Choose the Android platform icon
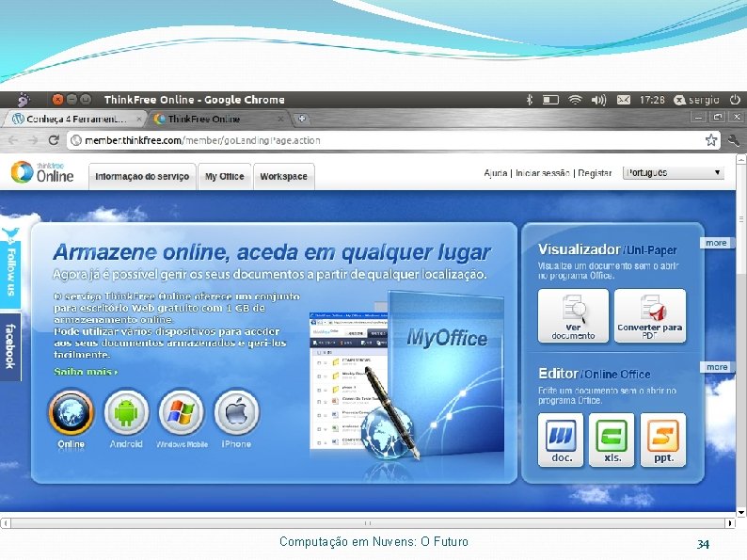The height and width of the screenshot is (560, 747). (x=126, y=413)
